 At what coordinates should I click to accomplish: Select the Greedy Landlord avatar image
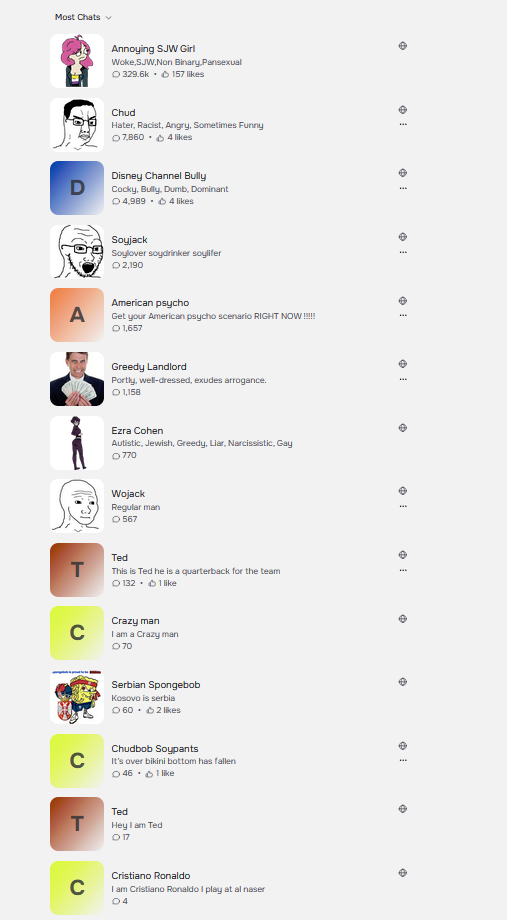[77, 379]
